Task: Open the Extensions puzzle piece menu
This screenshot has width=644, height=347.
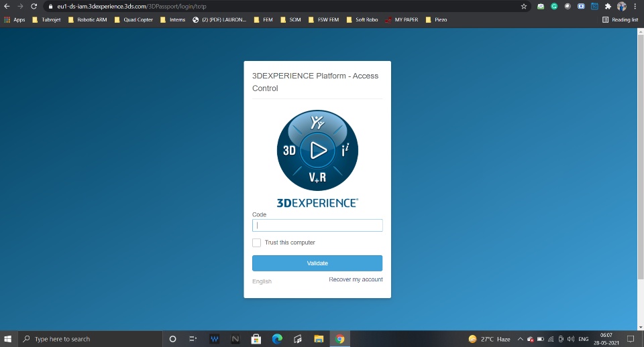Action: 608,7
